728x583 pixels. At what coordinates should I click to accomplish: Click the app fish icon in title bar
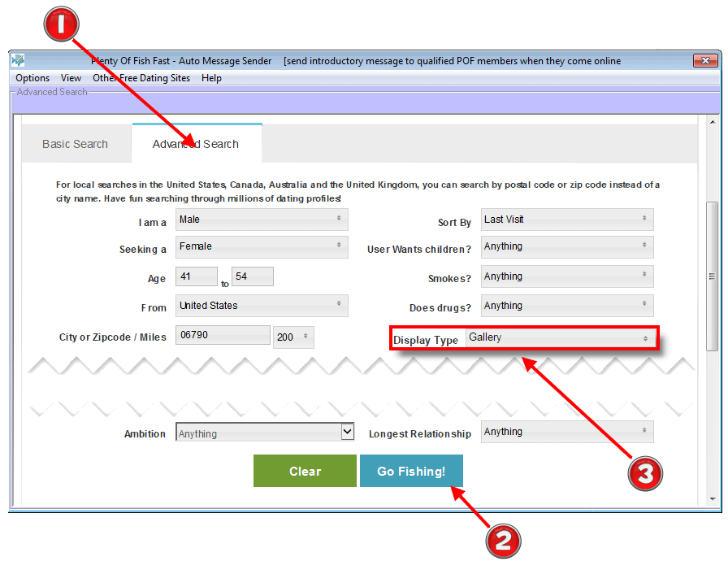(18, 60)
